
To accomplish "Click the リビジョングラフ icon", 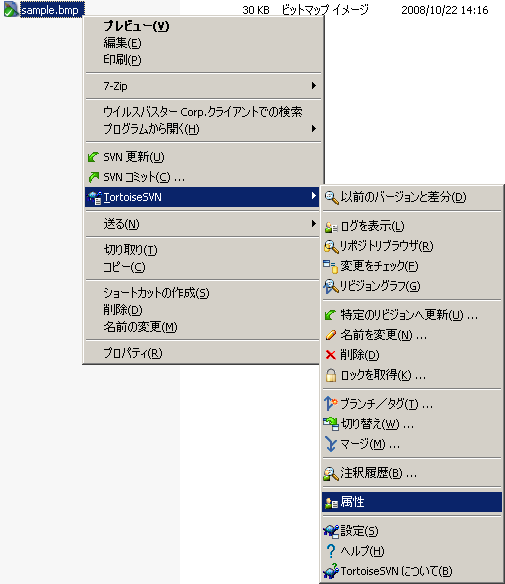I will [331, 286].
